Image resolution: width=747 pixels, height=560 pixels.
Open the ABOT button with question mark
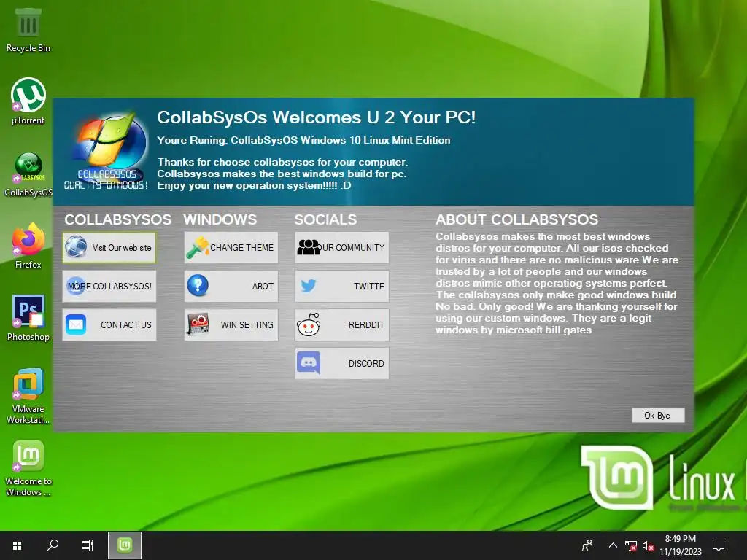(231, 286)
